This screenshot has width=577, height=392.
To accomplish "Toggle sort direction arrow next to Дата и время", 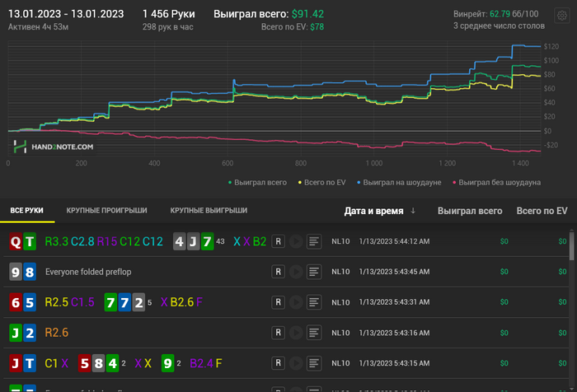I will 413,211.
